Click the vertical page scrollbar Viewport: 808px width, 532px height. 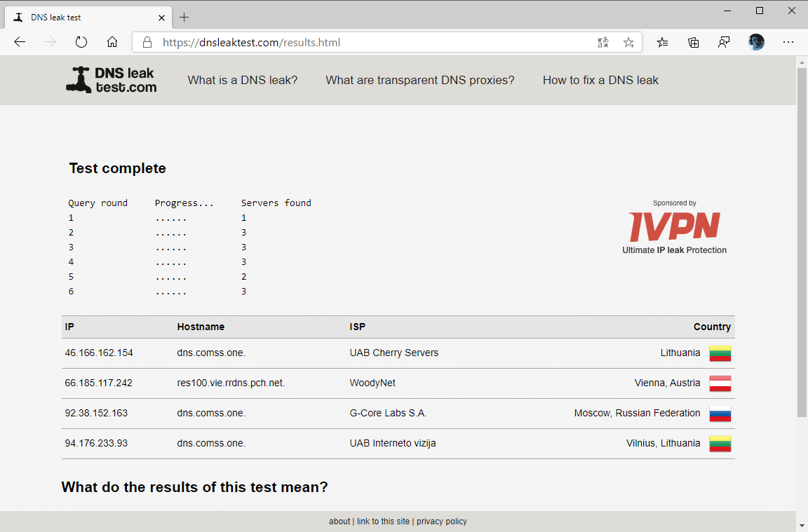pyautogui.click(x=802, y=242)
